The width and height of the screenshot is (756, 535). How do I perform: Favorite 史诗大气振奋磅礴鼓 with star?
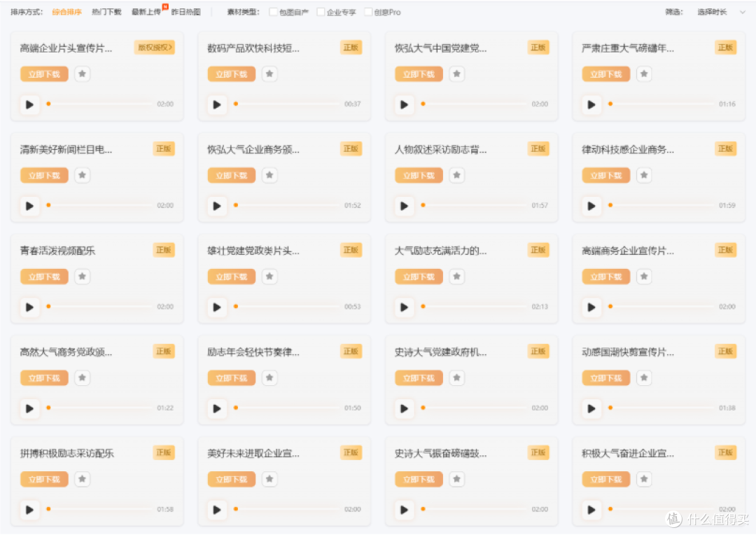click(457, 479)
